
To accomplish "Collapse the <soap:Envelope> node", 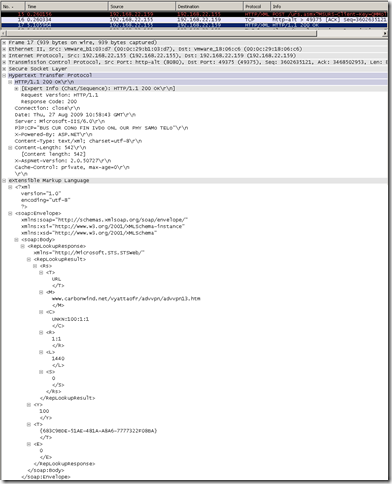I will click(10, 213).
